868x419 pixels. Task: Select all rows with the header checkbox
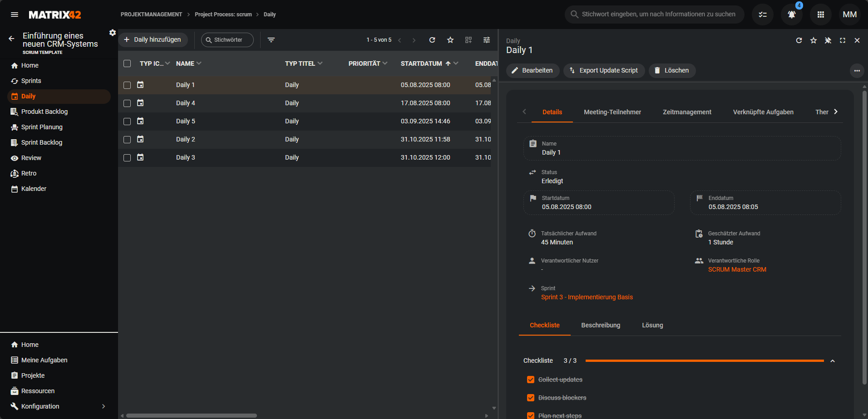pos(127,63)
